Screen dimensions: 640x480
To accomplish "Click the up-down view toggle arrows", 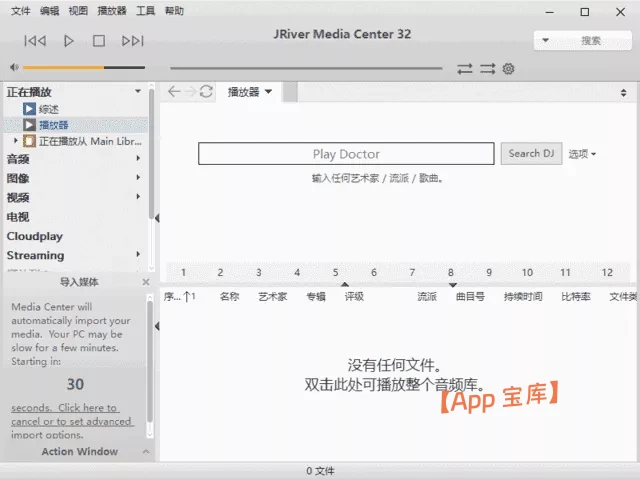I will pyautogui.click(x=623, y=93).
